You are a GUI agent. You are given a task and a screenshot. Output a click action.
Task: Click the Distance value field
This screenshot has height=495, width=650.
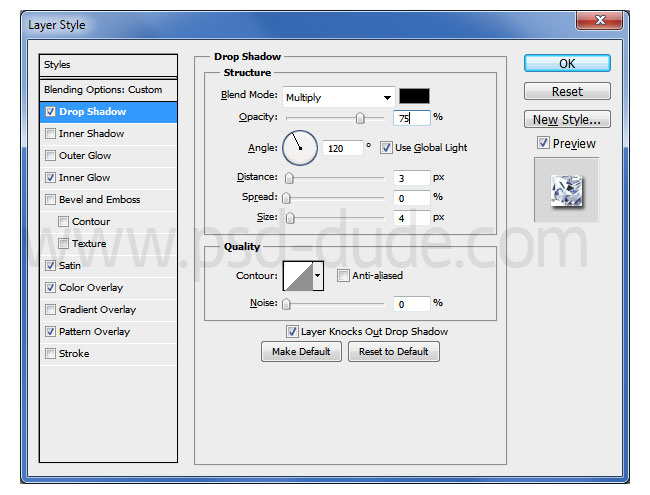(x=412, y=178)
